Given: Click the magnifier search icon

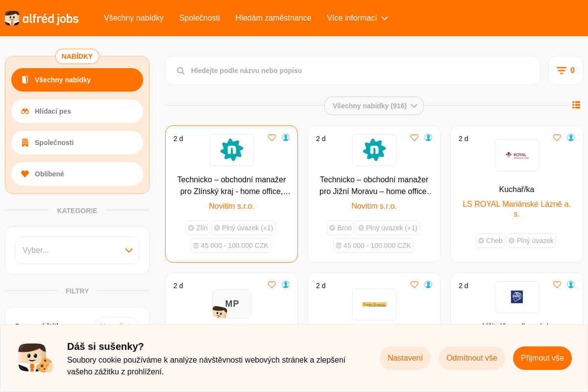Looking at the screenshot, I should [x=181, y=71].
